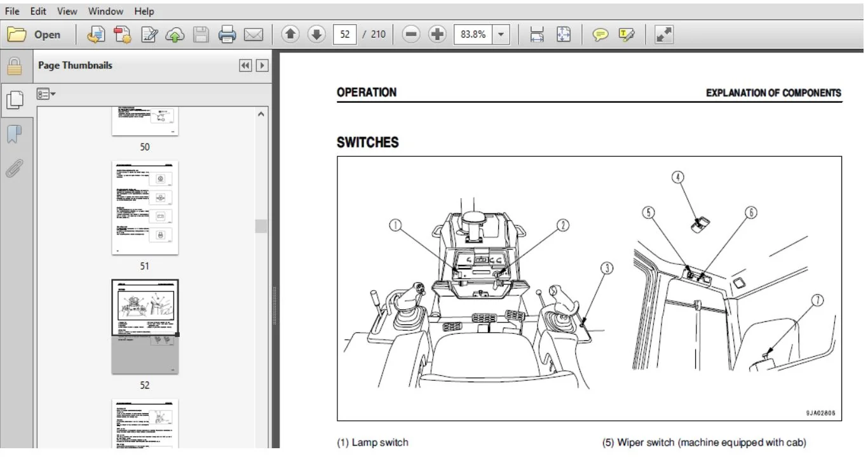
Task: Click the Edit PDF icon
Action: 150,35
